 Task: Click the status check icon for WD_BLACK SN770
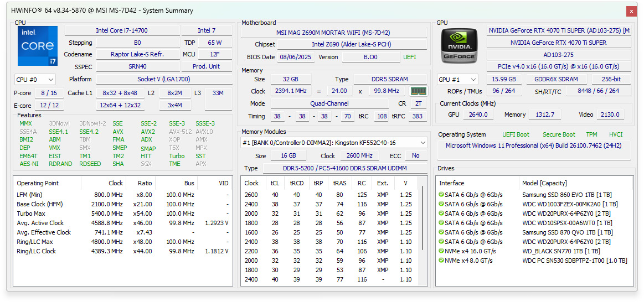441,251
